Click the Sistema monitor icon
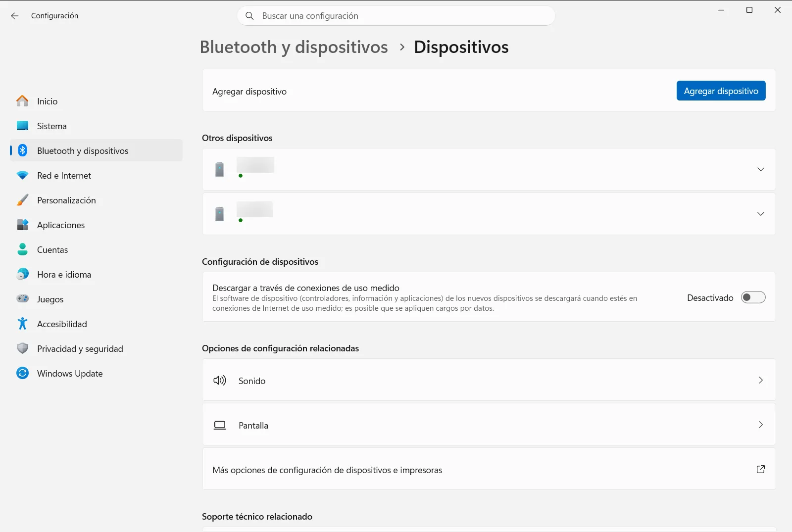792x532 pixels. coord(22,126)
